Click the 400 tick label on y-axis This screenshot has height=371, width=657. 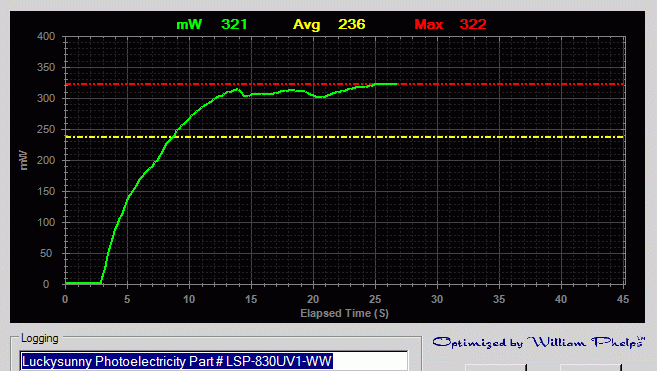point(46,36)
